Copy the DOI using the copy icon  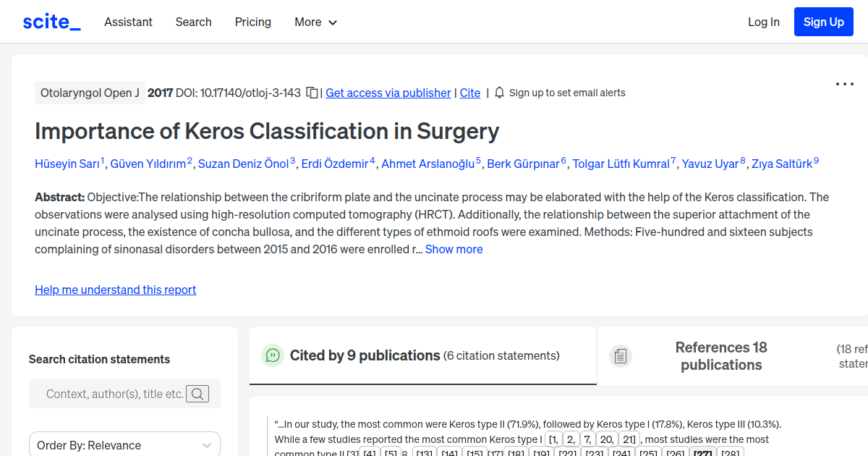311,93
